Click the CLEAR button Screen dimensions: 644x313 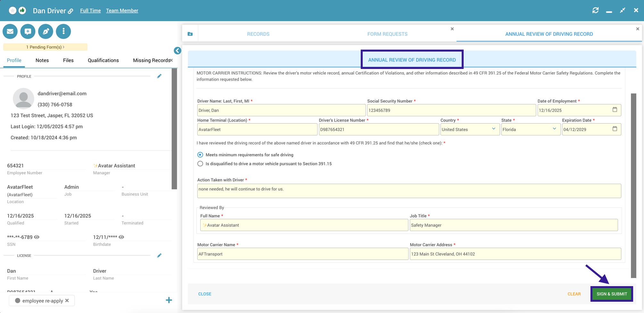pyautogui.click(x=574, y=294)
